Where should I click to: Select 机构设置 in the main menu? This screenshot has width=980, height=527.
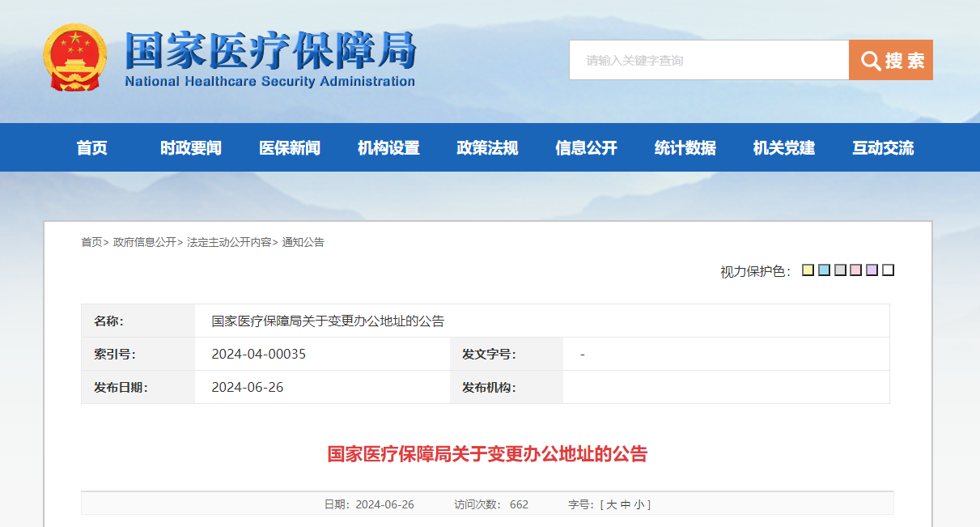[388, 147]
